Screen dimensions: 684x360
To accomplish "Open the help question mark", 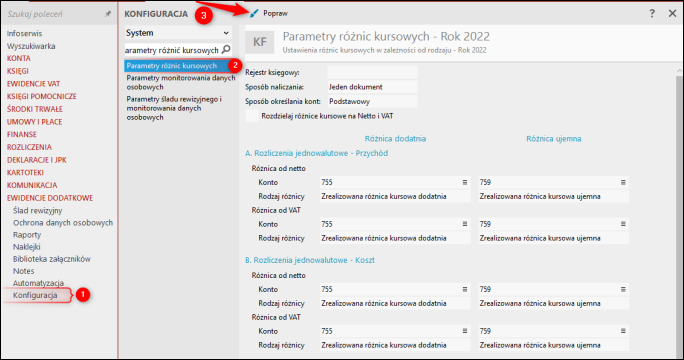I will [652, 14].
